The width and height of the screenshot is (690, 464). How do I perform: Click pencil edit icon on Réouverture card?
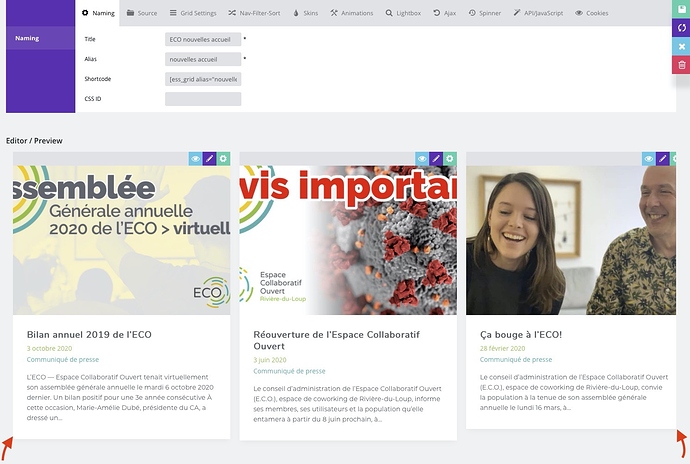436,159
